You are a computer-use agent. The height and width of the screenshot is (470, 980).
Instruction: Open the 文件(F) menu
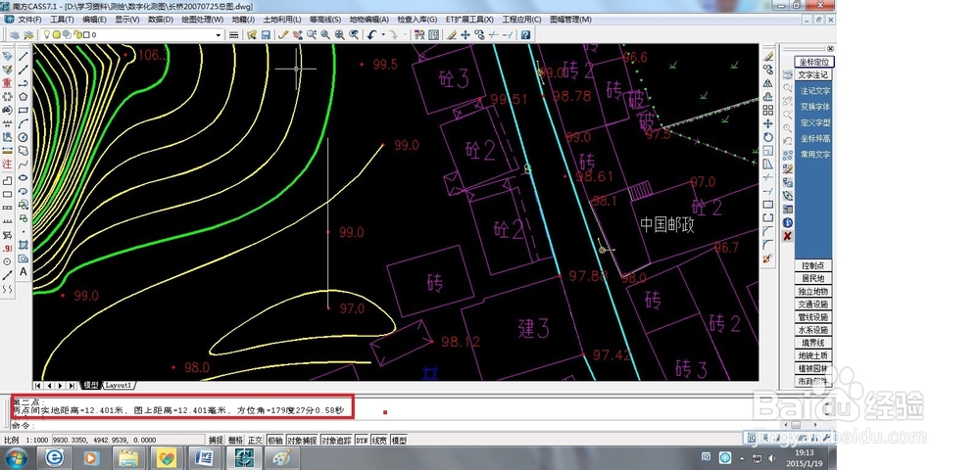coord(30,20)
